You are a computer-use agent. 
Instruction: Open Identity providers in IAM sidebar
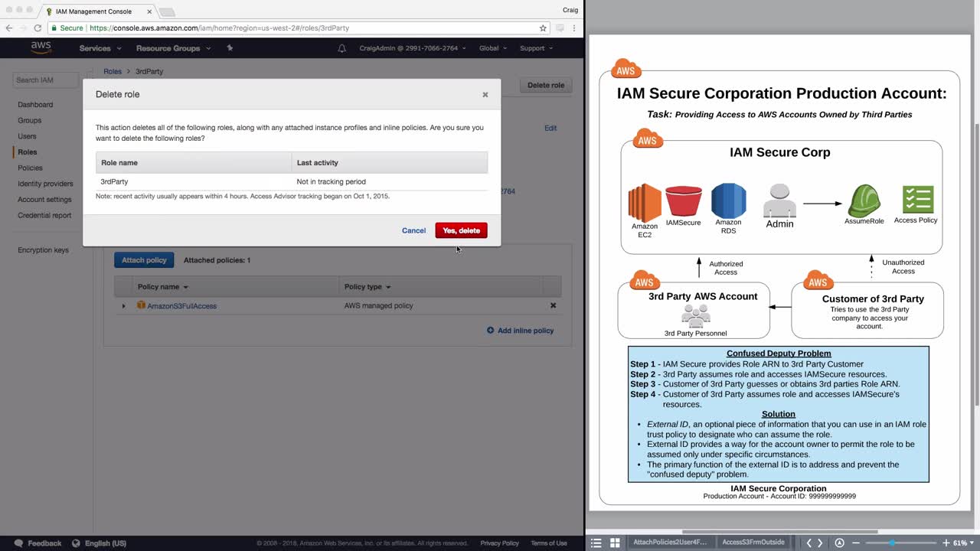click(x=45, y=184)
